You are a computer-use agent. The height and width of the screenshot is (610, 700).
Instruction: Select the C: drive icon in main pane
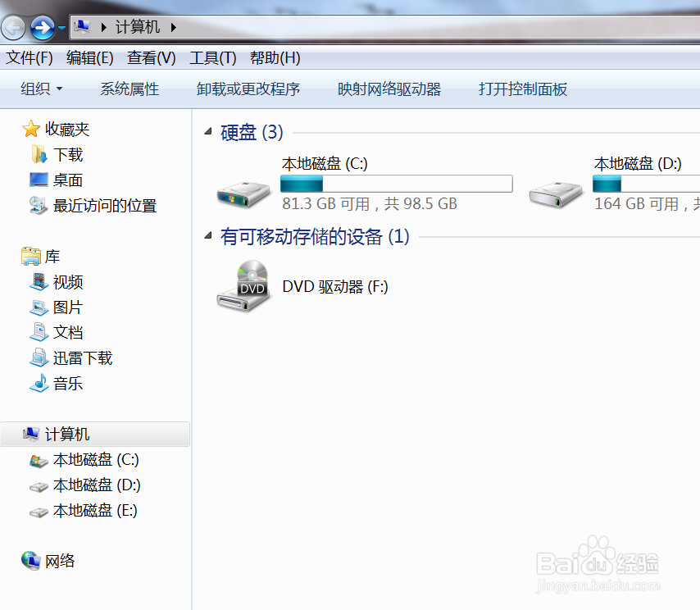[243, 194]
